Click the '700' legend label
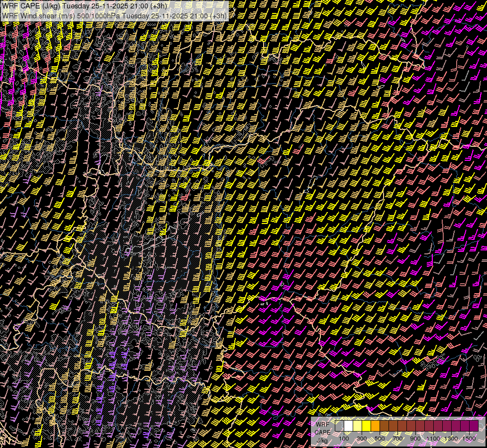Image resolution: width=487 pixels, height=448 pixels. click(397, 439)
